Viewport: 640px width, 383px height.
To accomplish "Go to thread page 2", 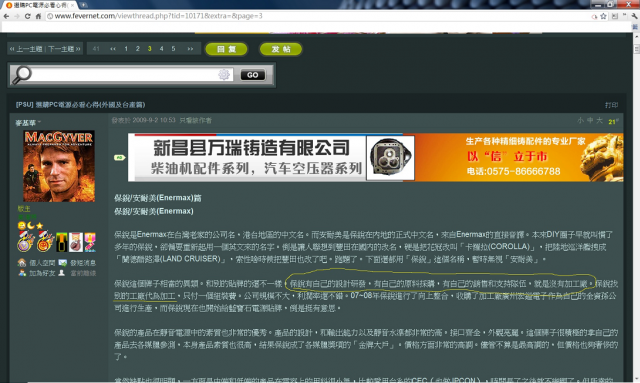I will pyautogui.click(x=138, y=49).
